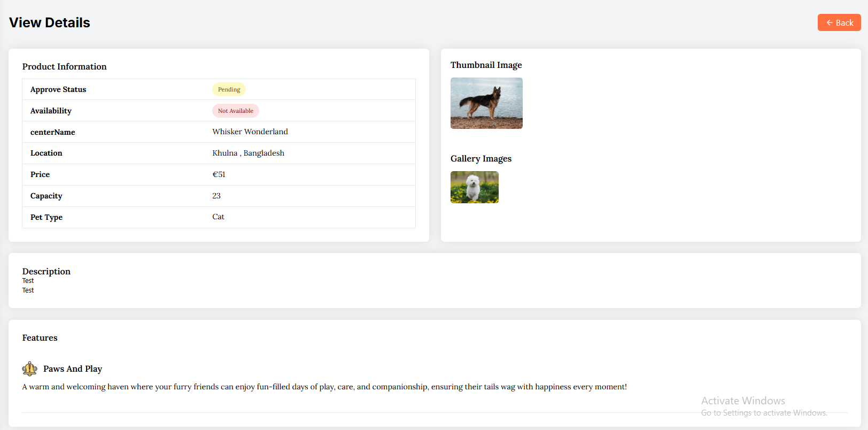The height and width of the screenshot is (430, 868).
Task: Click the capacity value 23
Action: [x=216, y=196]
